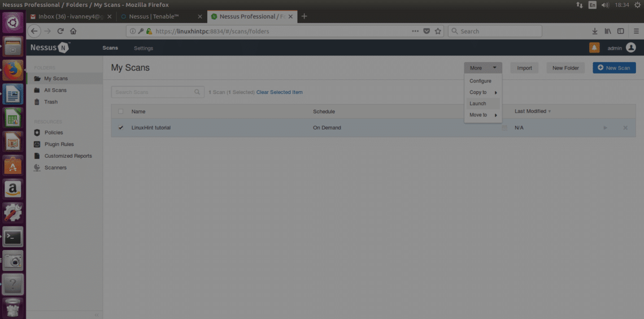Click the New Folder button

click(565, 68)
